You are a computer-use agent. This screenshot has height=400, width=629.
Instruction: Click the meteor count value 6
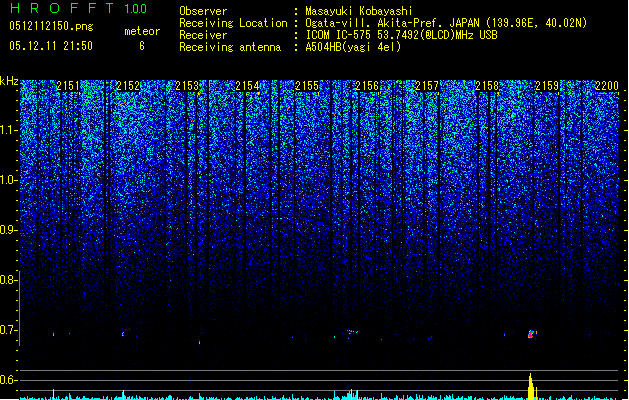142,46
